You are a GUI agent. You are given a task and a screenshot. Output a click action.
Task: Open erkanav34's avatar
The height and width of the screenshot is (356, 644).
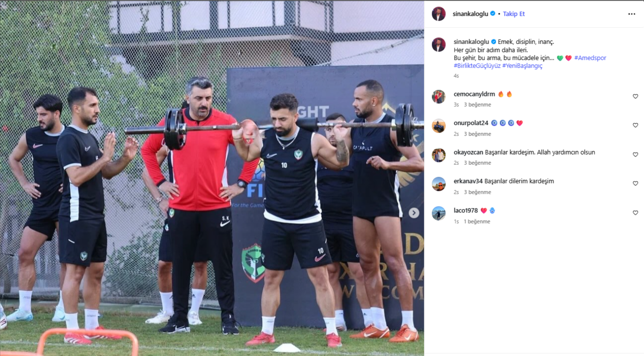pyautogui.click(x=439, y=184)
